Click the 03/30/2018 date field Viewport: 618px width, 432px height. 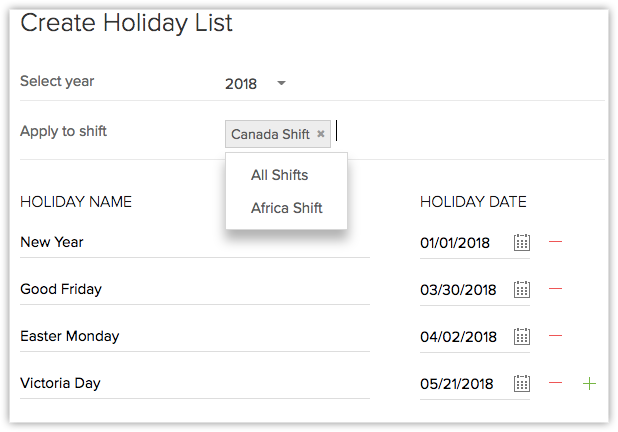pyautogui.click(x=459, y=289)
